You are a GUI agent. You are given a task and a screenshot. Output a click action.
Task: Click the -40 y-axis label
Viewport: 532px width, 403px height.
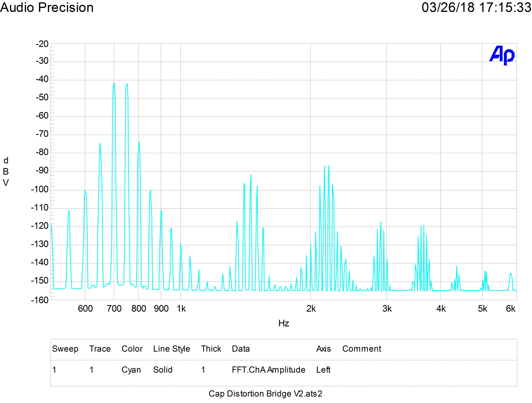(x=42, y=79)
